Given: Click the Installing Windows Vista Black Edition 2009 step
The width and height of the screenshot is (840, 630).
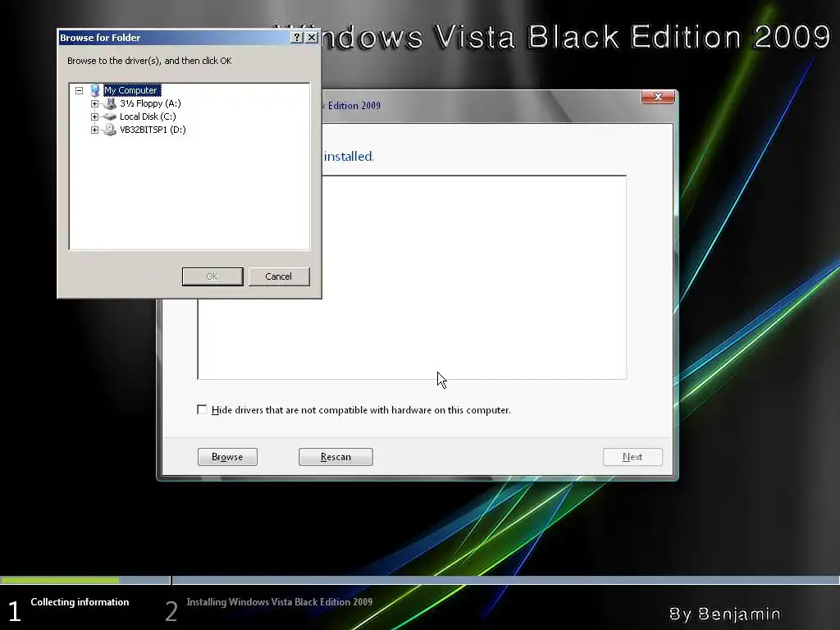Looking at the screenshot, I should click(280, 602).
